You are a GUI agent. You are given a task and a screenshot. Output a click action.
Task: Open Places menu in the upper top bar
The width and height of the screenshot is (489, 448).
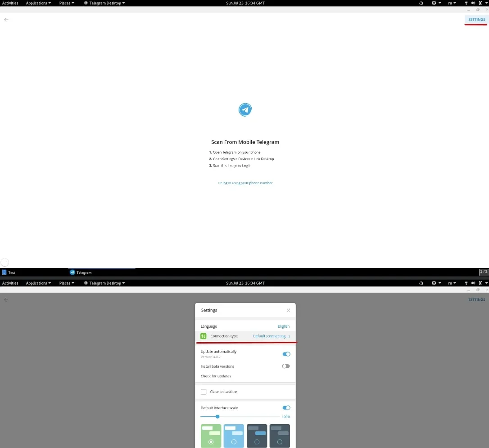click(67, 3)
